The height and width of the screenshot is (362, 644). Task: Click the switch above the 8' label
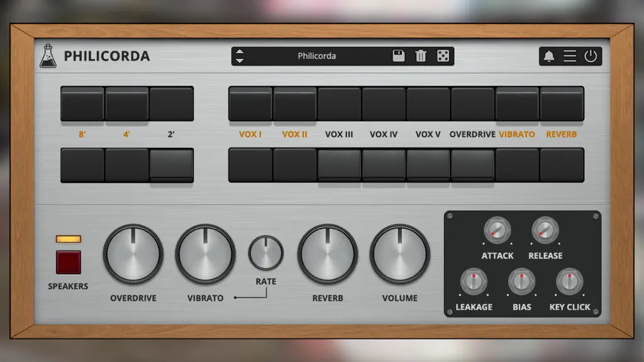point(82,104)
